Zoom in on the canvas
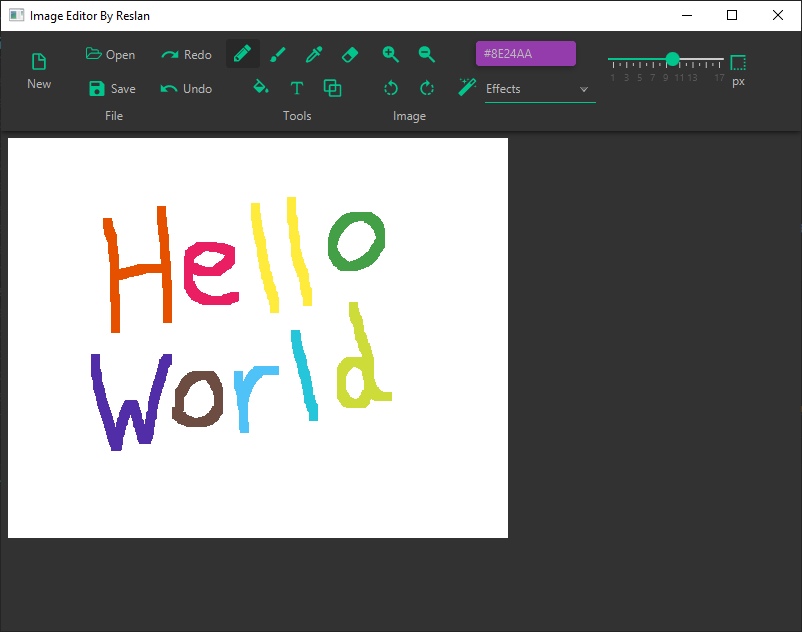 tap(390, 53)
